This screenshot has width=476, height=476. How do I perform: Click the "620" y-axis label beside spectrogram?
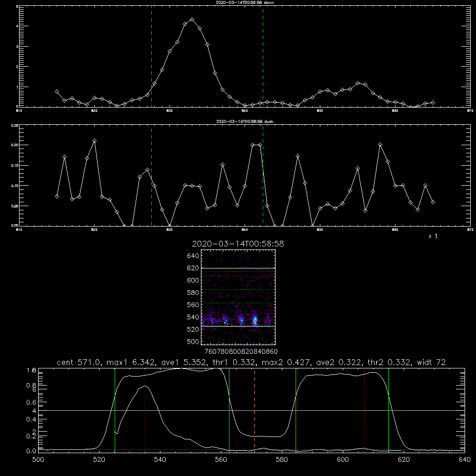[193, 268]
